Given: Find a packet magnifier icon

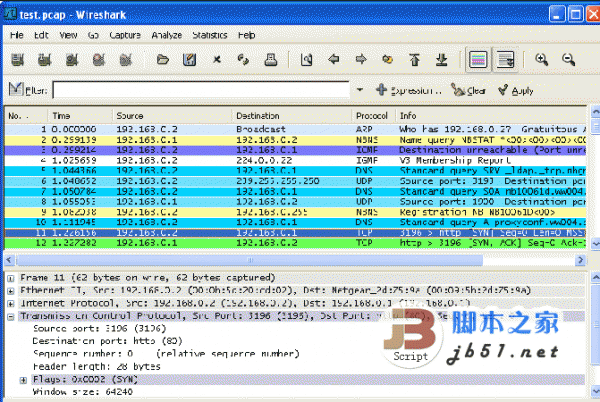Looking at the screenshot, I should (x=307, y=60).
